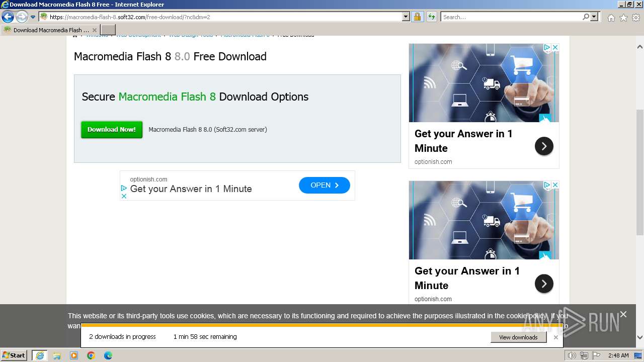Click the Refresh page icon
Viewport: 644px width, 362px height.
431,17
